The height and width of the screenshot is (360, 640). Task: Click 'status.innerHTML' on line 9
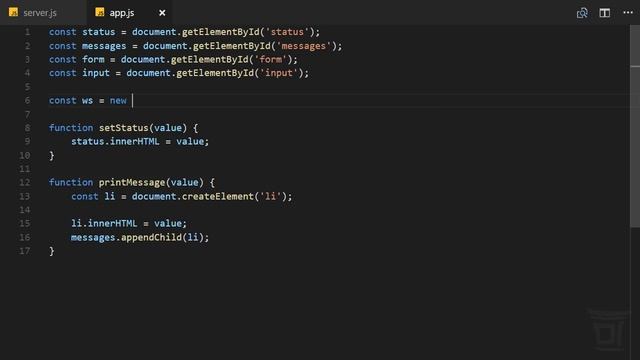point(116,142)
